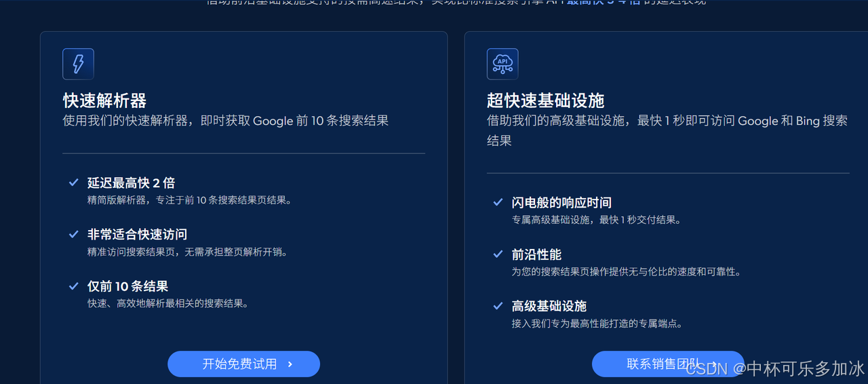Viewport: 868px width, 384px height.
Task: Click the API cloud icon for 超快速基础设施
Action: [x=502, y=64]
